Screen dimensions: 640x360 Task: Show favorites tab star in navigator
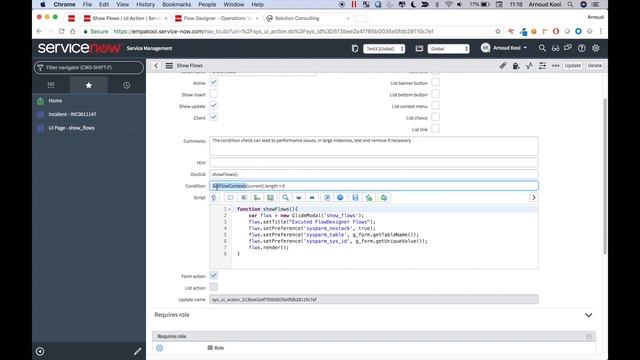coord(89,85)
